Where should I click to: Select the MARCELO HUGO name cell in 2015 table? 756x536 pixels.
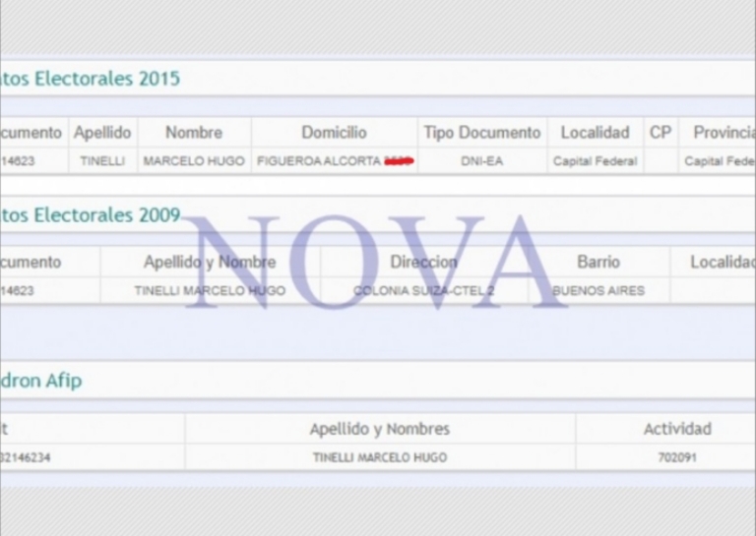pyautogui.click(x=194, y=161)
